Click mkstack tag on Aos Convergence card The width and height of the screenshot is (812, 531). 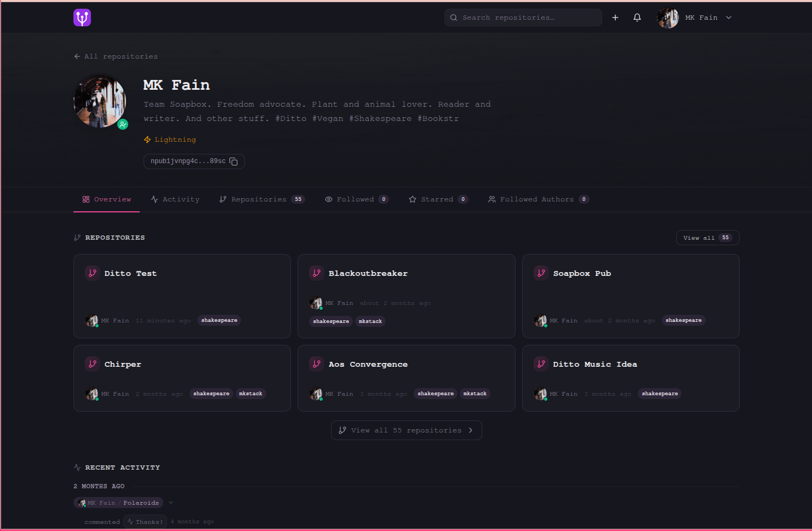475,394
